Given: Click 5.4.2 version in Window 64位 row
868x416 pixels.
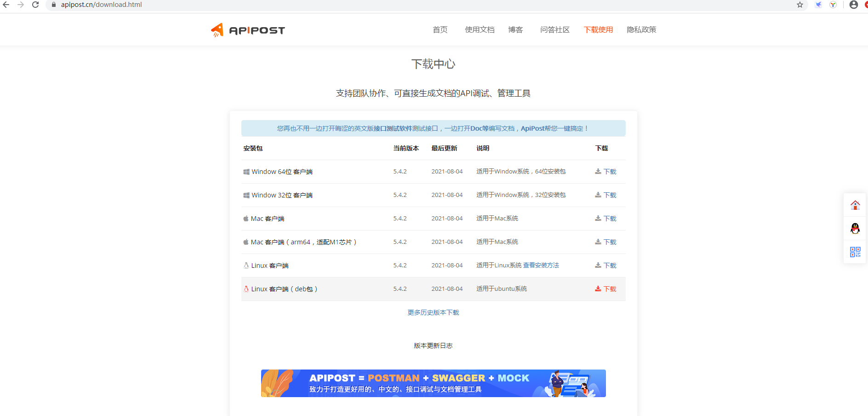Looking at the screenshot, I should (400, 171).
